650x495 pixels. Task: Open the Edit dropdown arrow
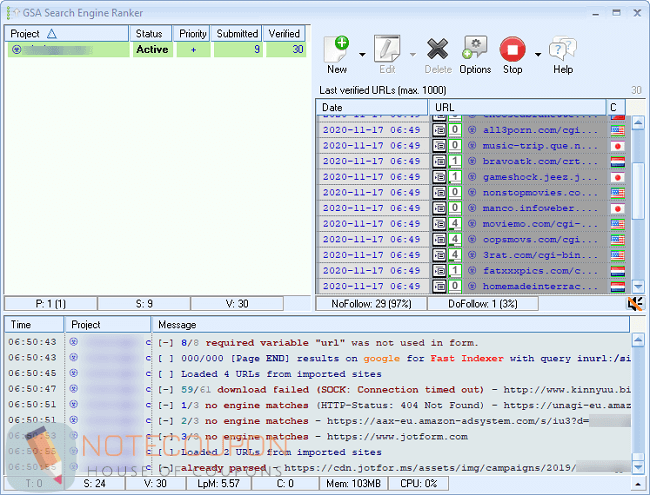point(413,55)
